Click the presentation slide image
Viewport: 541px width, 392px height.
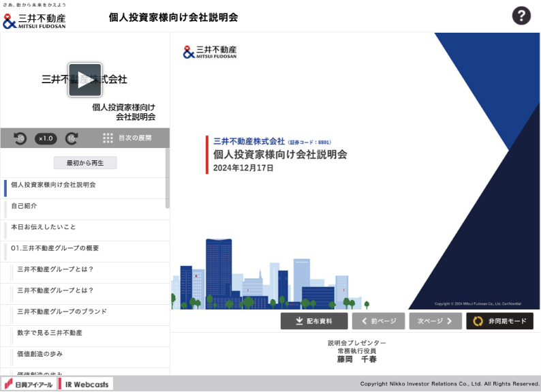[x=356, y=171]
